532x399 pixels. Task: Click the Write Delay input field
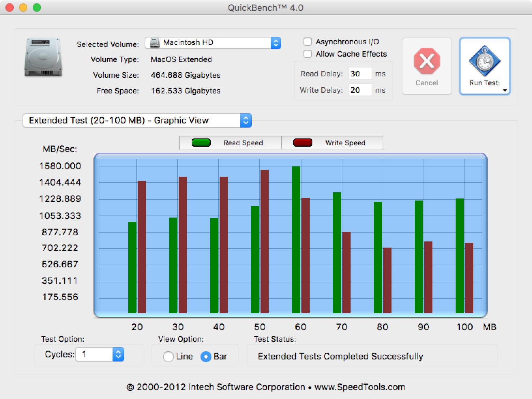(x=360, y=90)
